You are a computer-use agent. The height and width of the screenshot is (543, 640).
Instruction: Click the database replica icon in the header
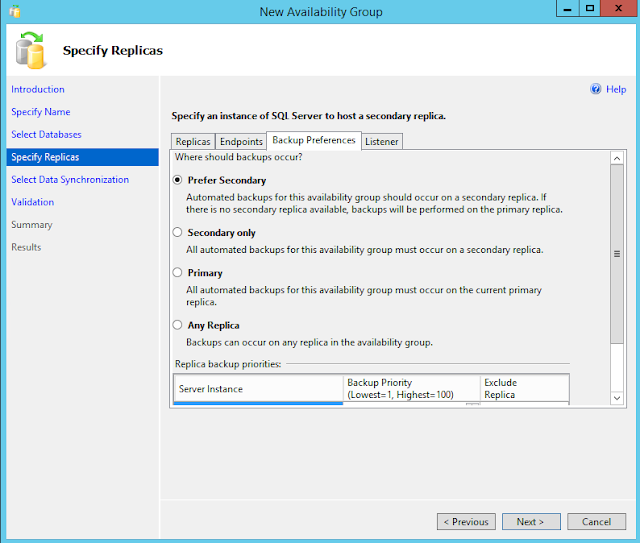coord(30,50)
